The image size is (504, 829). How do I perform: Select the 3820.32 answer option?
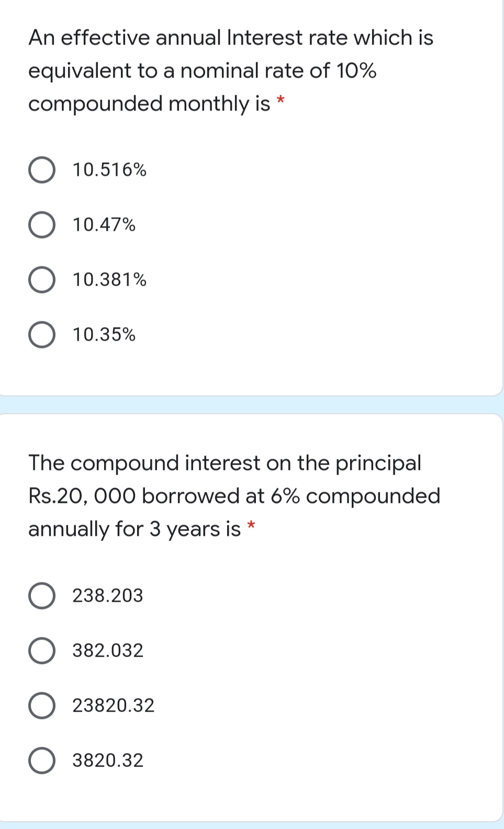(43, 761)
